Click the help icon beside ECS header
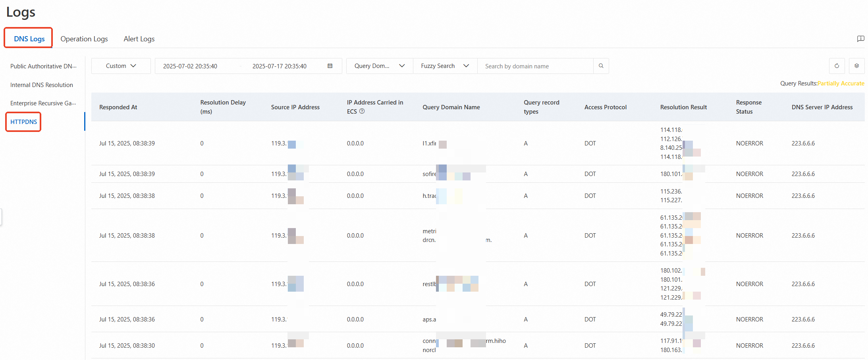868x360 pixels. point(362,111)
